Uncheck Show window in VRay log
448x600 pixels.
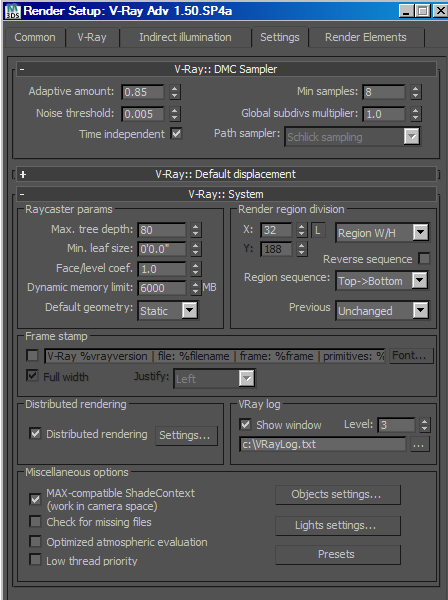[245, 424]
